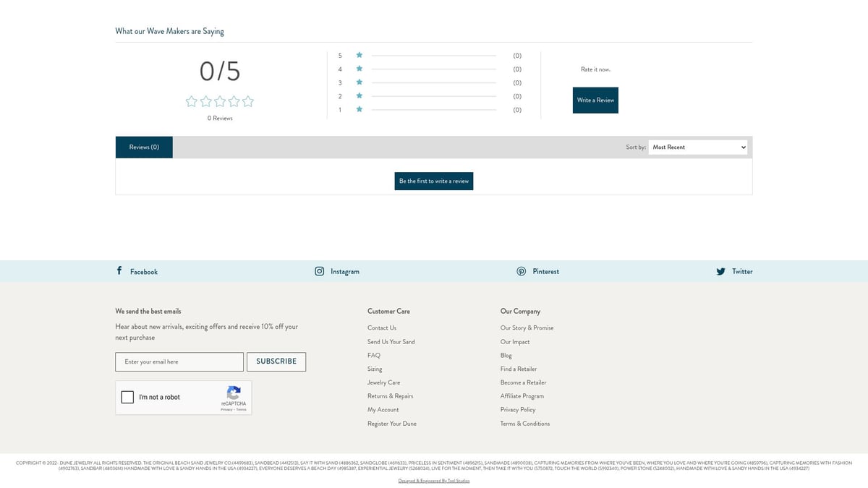Screen dimensions: 868x488
Task: Open Twitter via the bird icon
Action: (720, 271)
